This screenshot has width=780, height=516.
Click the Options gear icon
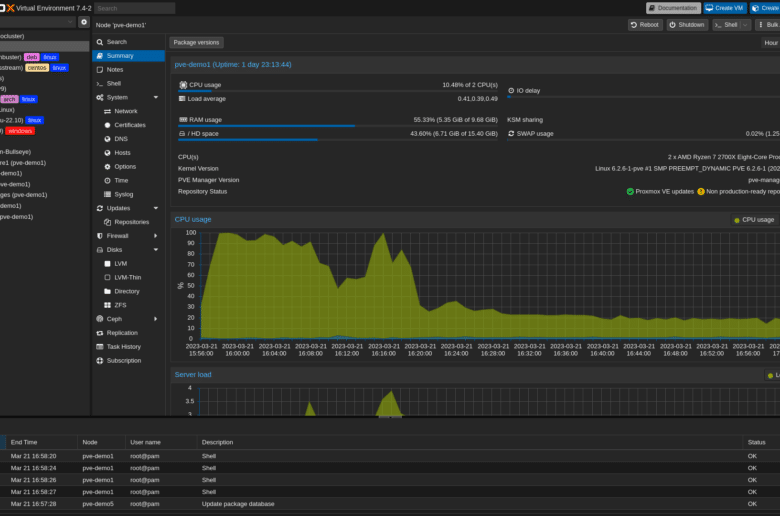point(107,167)
